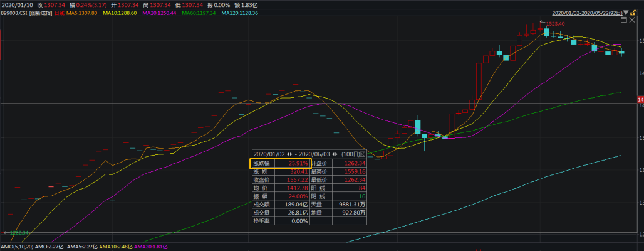Screen dimensions: 644x251
Task: Maximize the chart panel using the square icon
Action: pos(623,20)
